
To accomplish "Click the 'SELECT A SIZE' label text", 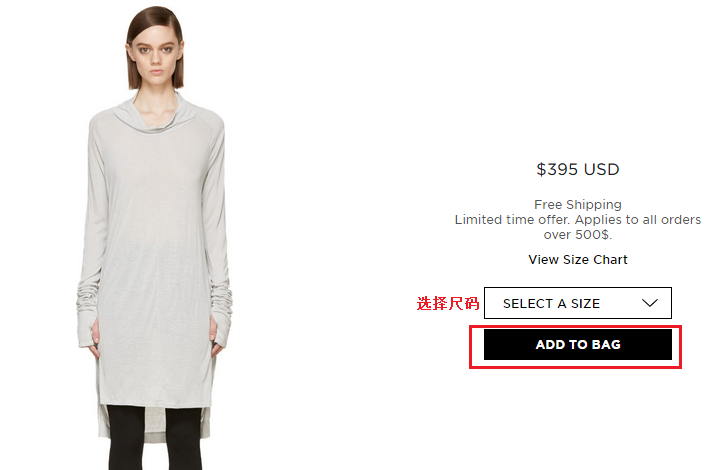I will pyautogui.click(x=551, y=304).
